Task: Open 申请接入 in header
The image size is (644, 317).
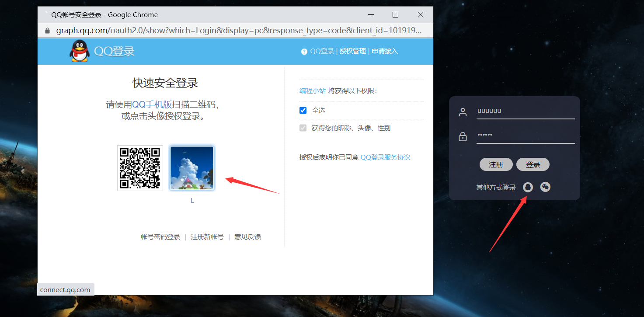Action: [x=385, y=51]
